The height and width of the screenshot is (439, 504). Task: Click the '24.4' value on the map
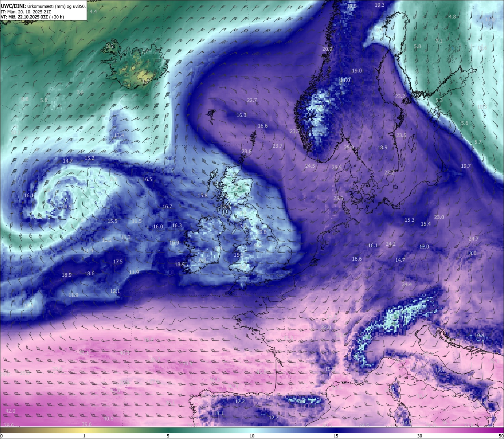(407, 285)
